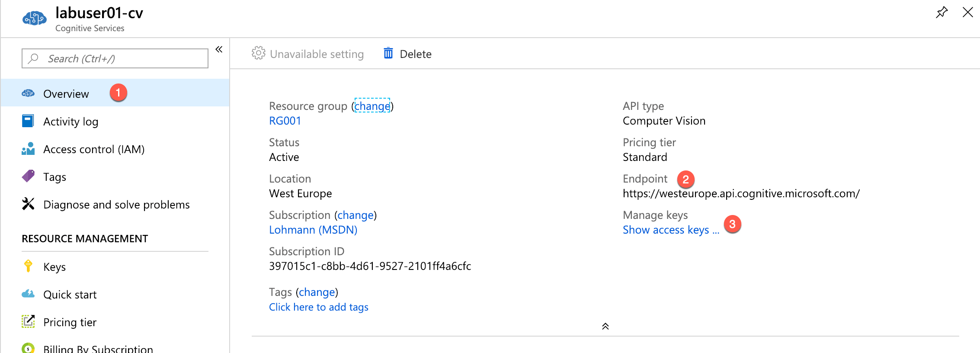Viewport: 980px width, 353px height.
Task: Change the resource group link
Action: click(372, 106)
